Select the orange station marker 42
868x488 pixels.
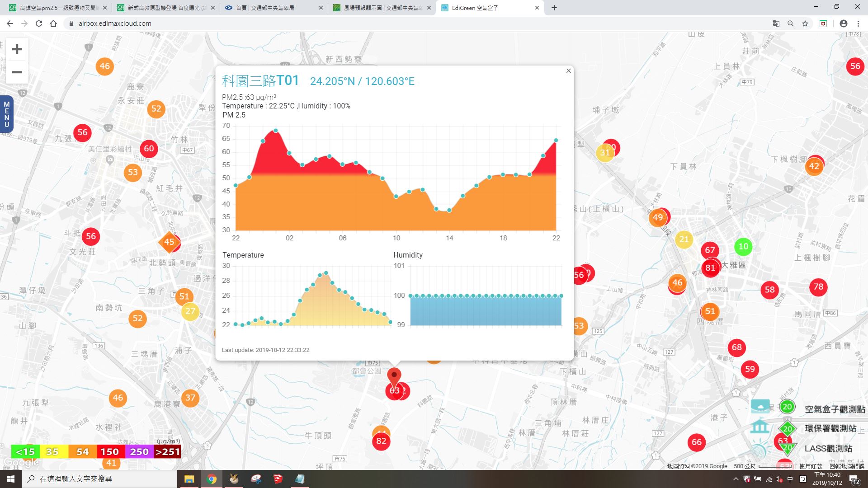point(814,166)
